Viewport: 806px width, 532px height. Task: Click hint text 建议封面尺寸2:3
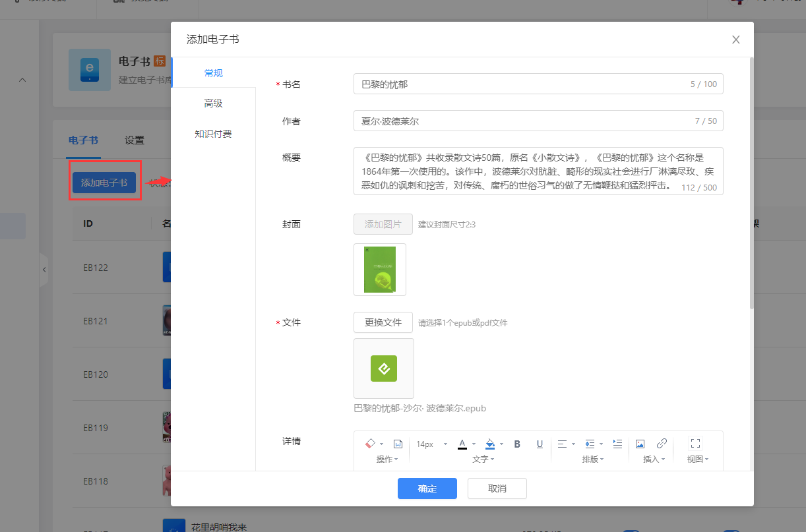[447, 224]
